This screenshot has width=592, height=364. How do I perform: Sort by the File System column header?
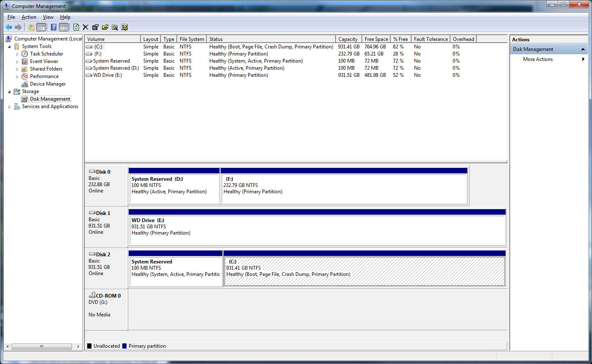click(x=192, y=39)
